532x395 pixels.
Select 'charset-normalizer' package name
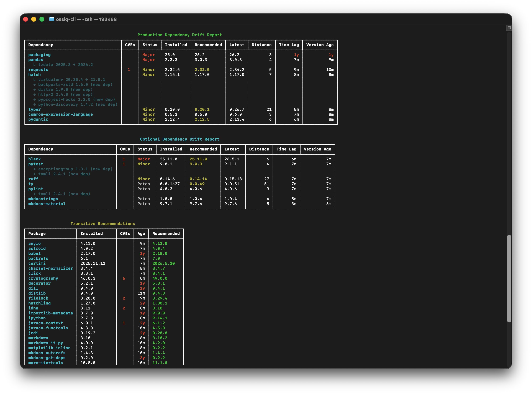[x=50, y=268]
